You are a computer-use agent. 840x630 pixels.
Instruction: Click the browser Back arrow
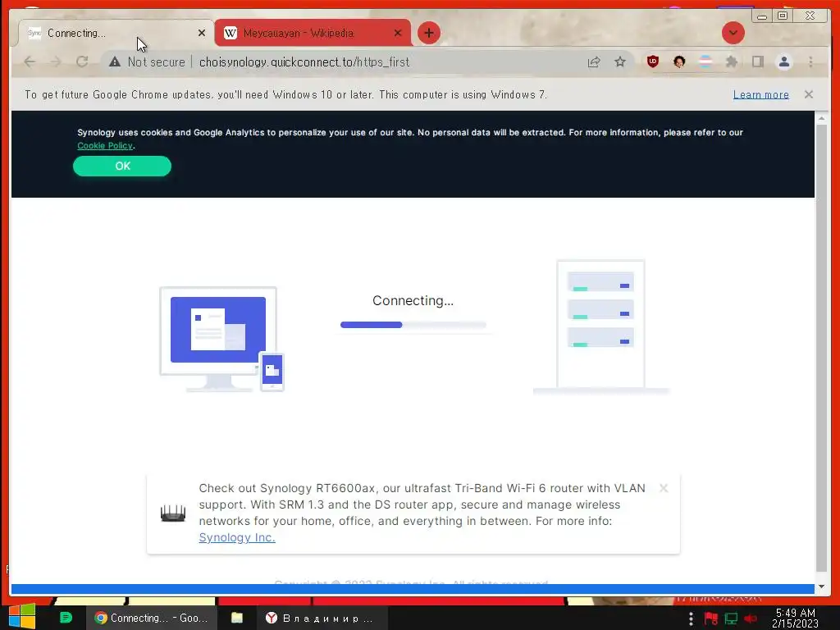(x=30, y=62)
